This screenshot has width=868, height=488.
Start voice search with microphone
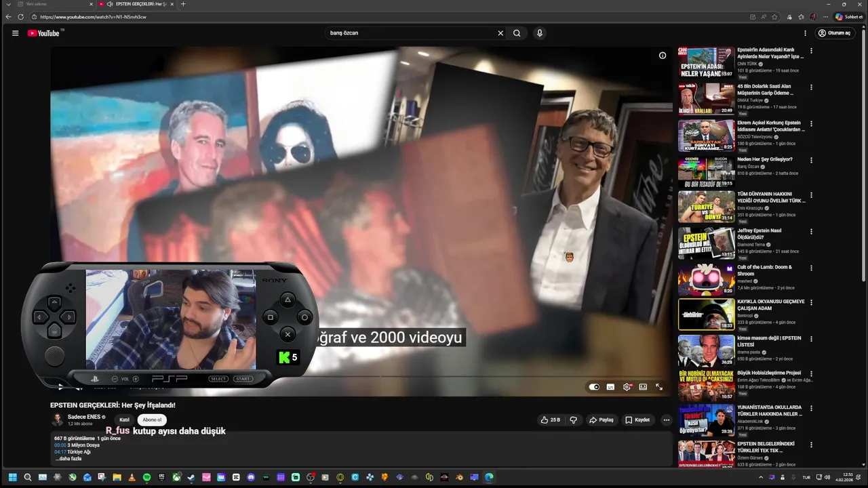pyautogui.click(x=539, y=33)
